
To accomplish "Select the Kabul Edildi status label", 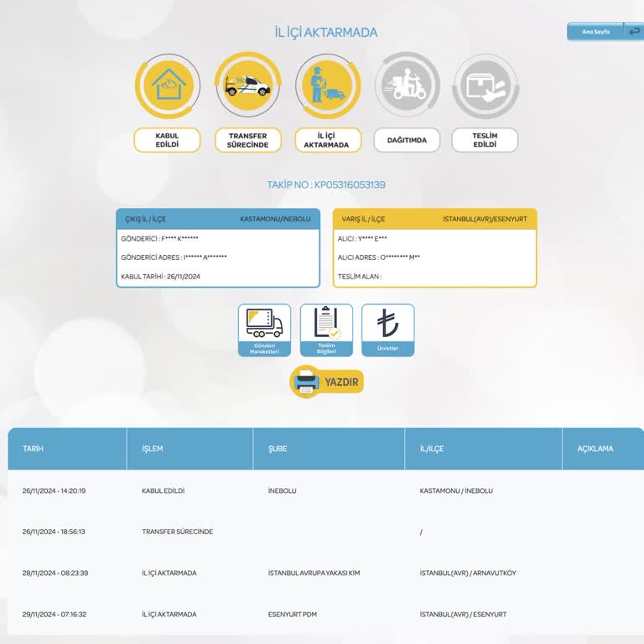I will (168, 140).
